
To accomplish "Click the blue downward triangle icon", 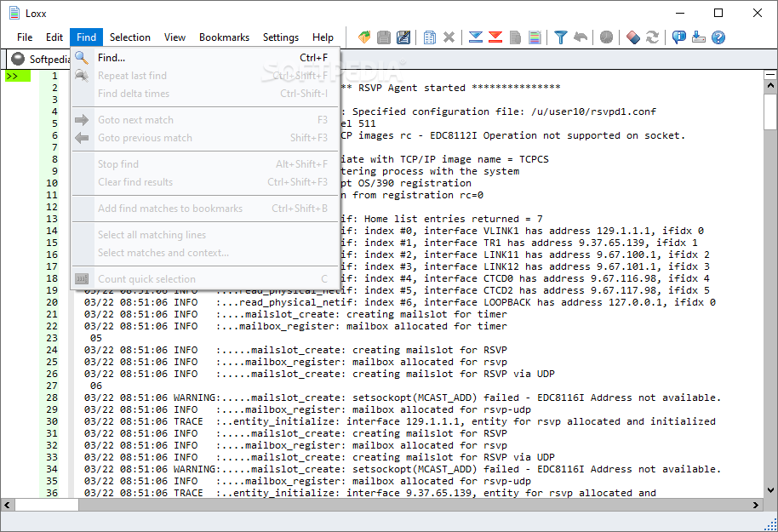I will 475,37.
